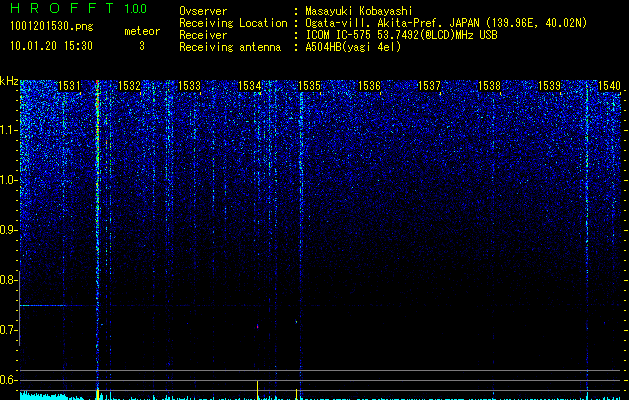Click the 0.8 kHz axis label

click(x=8, y=280)
